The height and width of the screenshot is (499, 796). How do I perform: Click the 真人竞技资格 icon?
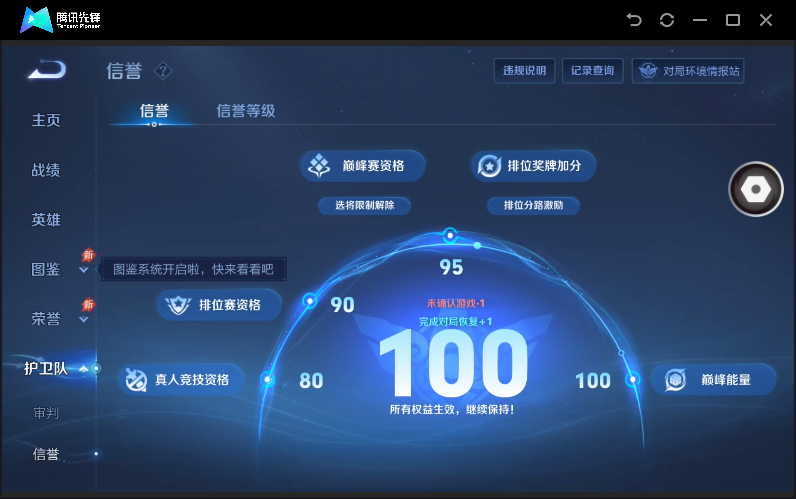click(136, 380)
